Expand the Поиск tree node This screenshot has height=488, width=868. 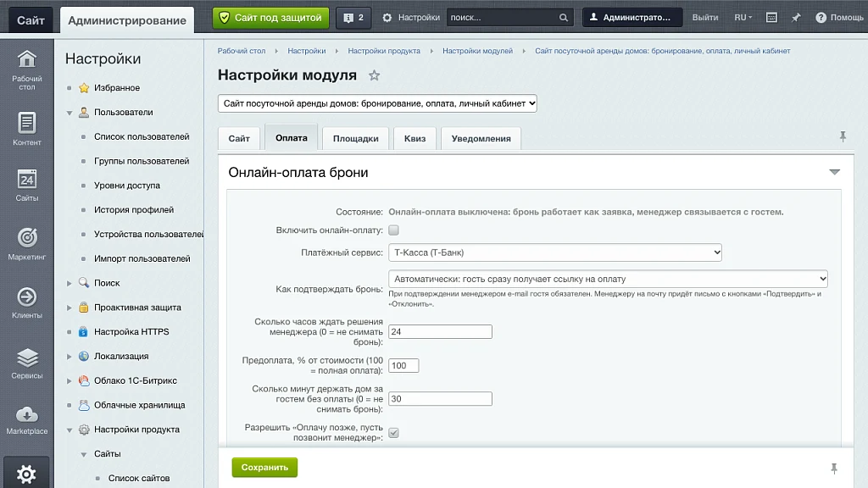pyautogui.click(x=70, y=283)
